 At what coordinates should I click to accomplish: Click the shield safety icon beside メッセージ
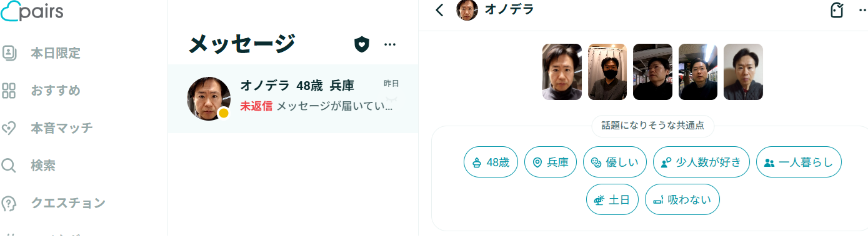point(362,44)
